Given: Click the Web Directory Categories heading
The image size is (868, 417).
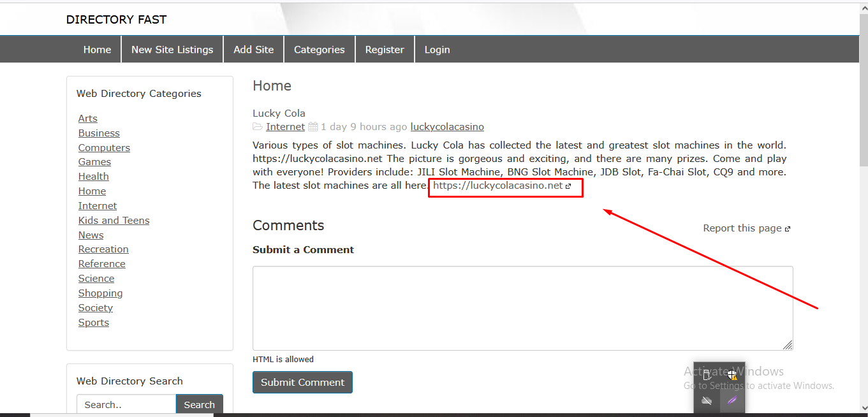Looking at the screenshot, I should tap(139, 94).
